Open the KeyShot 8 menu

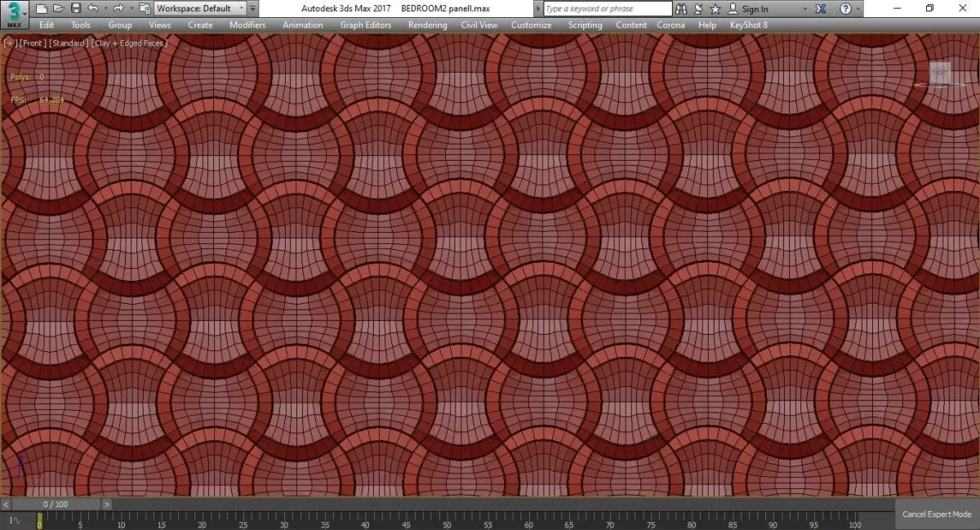click(749, 24)
